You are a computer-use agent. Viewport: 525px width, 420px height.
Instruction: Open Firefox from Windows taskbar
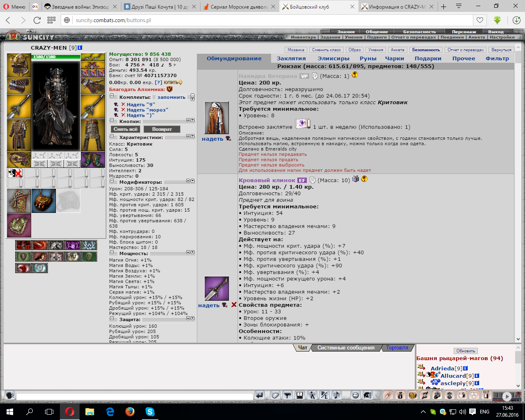(130, 411)
